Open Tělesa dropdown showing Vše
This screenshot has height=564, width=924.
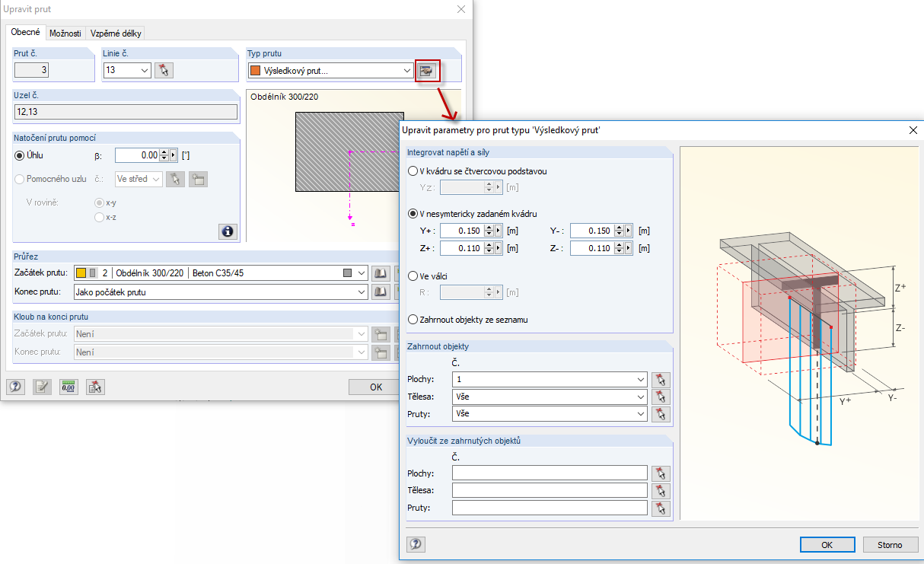pyautogui.click(x=641, y=397)
